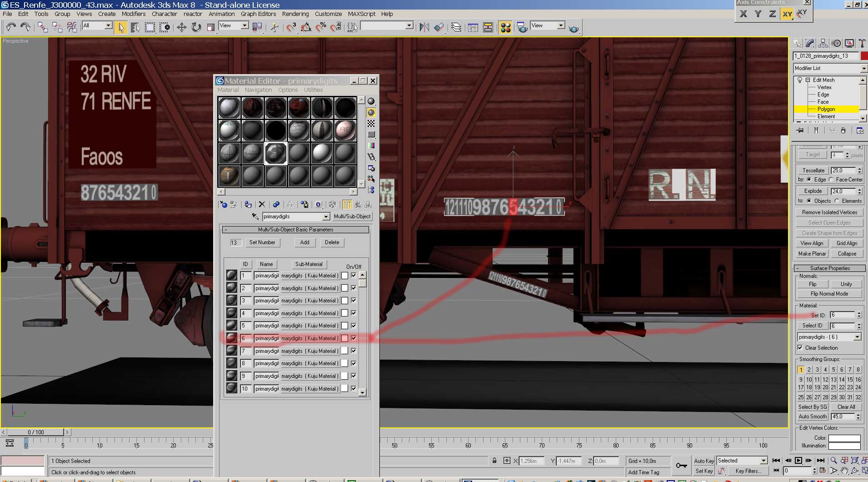Open the Hierarchy command panel tab
This screenshot has height=482, width=868.
click(823, 43)
